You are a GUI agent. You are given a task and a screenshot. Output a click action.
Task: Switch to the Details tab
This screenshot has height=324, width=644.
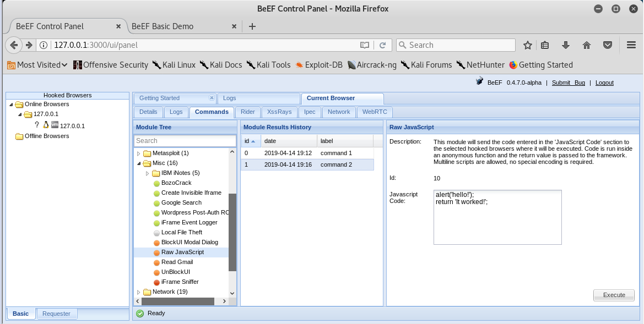(x=148, y=112)
